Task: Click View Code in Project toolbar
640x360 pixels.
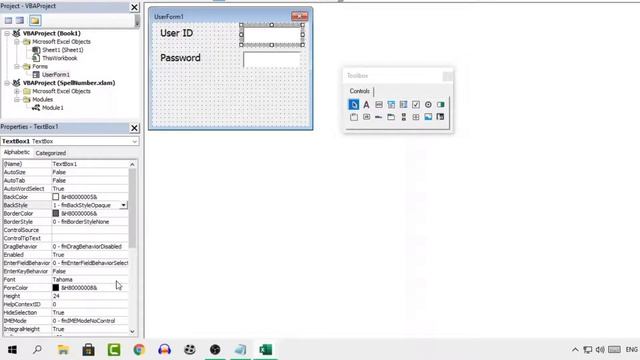Action: click(x=8, y=20)
